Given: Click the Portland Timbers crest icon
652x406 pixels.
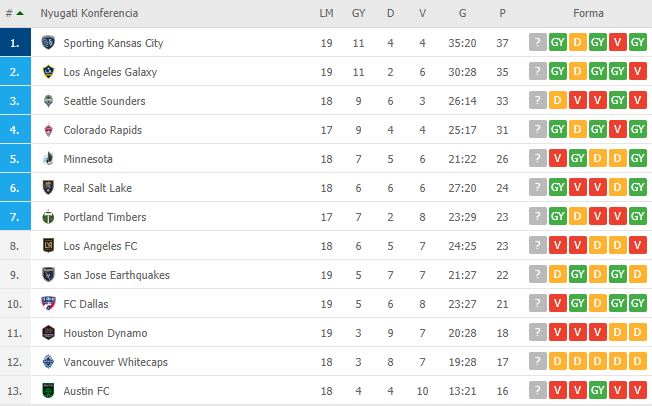Looking at the screenshot, I should coord(48,217).
